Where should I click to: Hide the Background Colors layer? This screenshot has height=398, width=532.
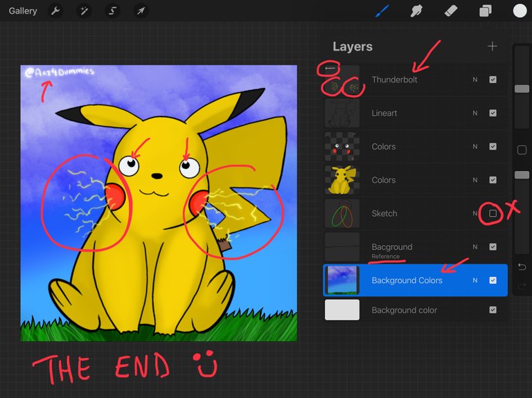tap(493, 280)
